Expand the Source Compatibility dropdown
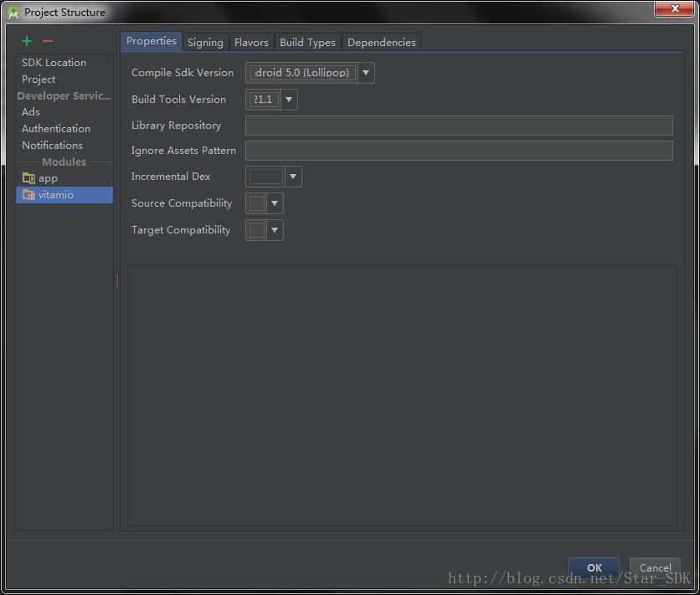 [x=275, y=203]
